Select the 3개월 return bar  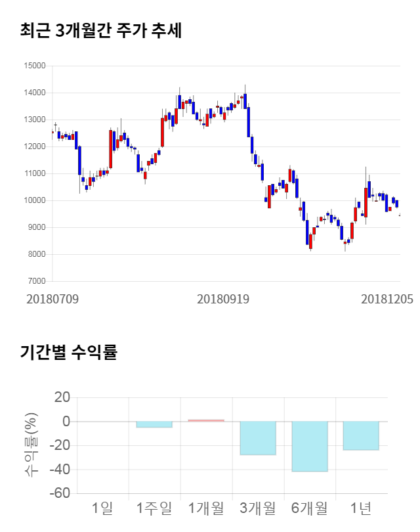pos(258,437)
